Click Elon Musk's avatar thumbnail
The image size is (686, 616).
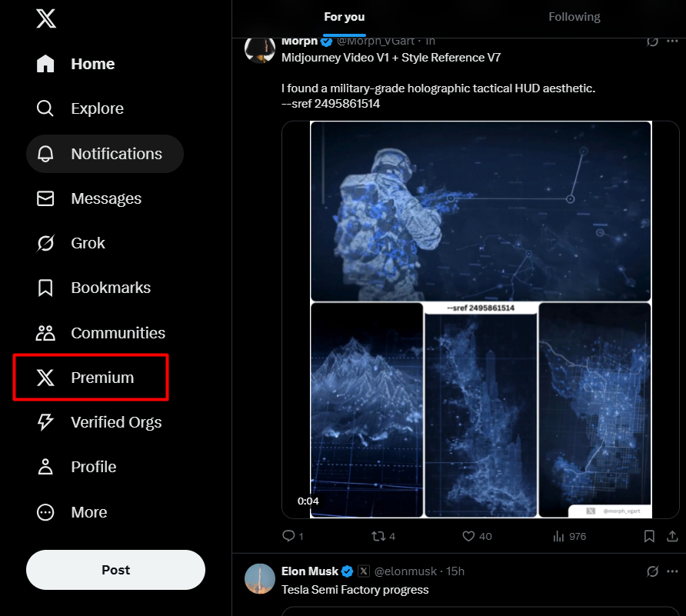coord(260,578)
